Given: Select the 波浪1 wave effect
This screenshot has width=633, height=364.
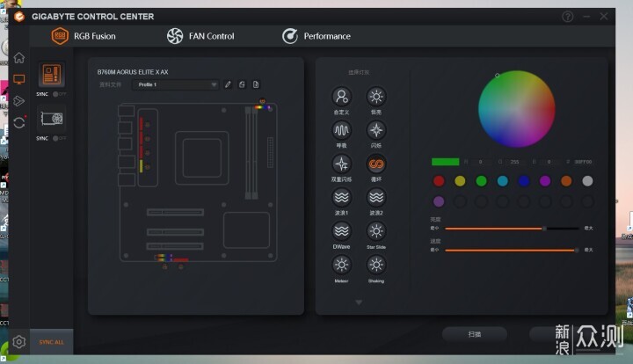Looking at the screenshot, I should (x=341, y=198).
